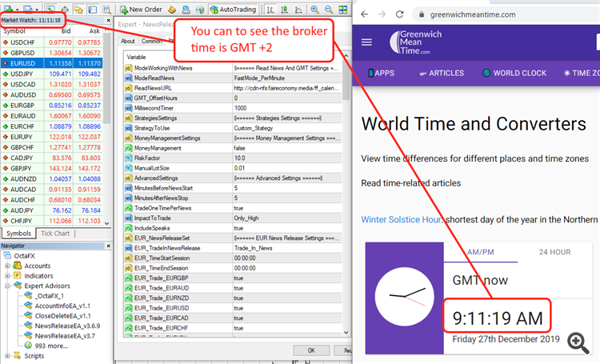
Task: Open WORLD CLOCK on the website nav
Action: click(514, 73)
